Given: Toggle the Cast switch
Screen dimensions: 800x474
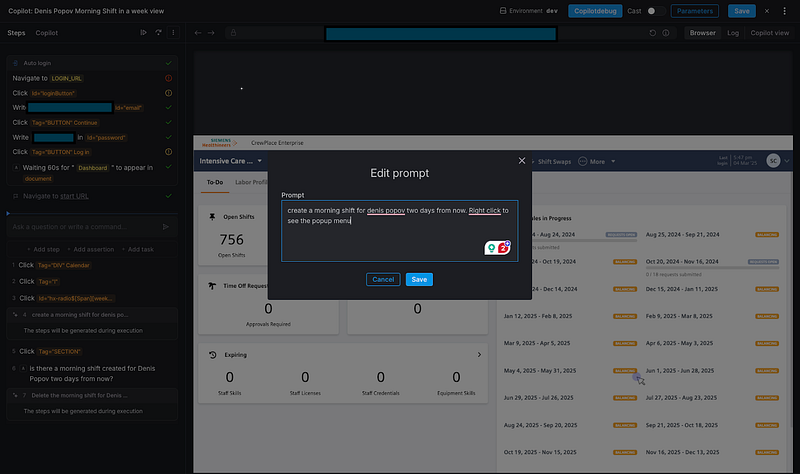Looking at the screenshot, I should tap(656, 11).
